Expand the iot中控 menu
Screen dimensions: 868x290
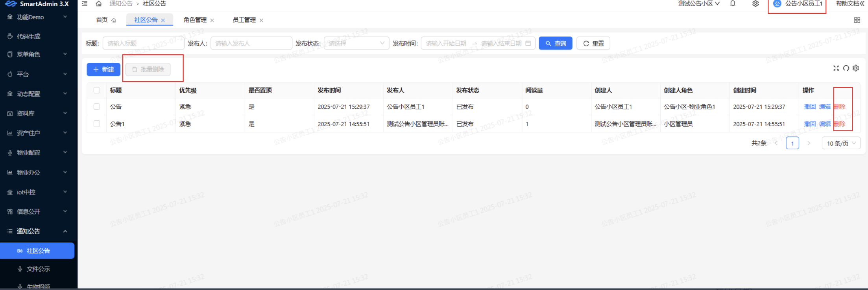39,192
